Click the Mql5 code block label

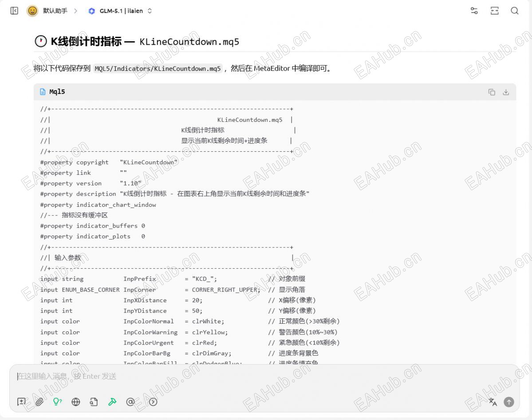[x=57, y=92]
